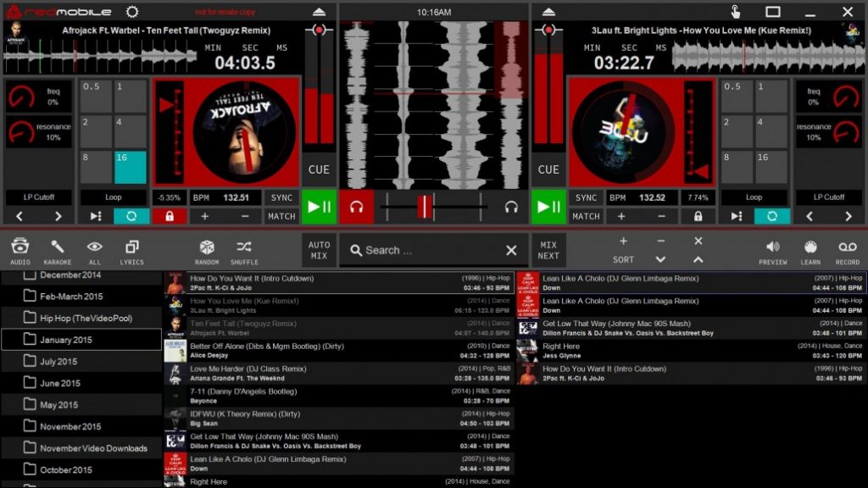Open Hip Hop (TheVideoPool) folder
The height and width of the screenshot is (488, 868).
pyautogui.click(x=81, y=319)
